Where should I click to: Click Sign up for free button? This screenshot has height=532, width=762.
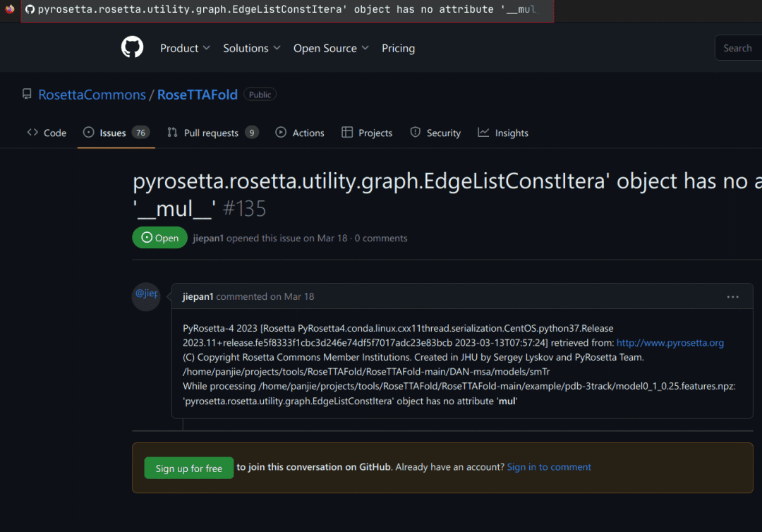coord(188,468)
